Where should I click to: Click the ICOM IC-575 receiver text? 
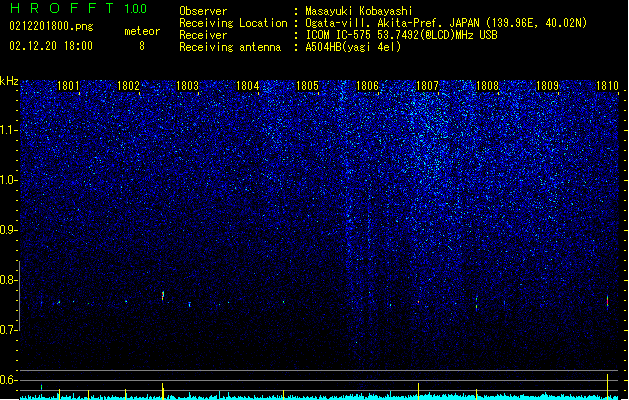coord(402,35)
